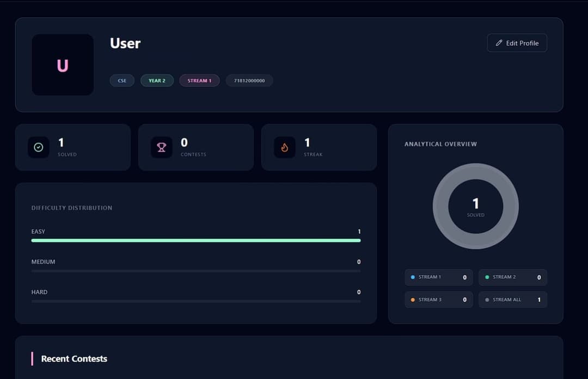
Task: Click the pencil icon in Edit Profile
Action: click(499, 42)
